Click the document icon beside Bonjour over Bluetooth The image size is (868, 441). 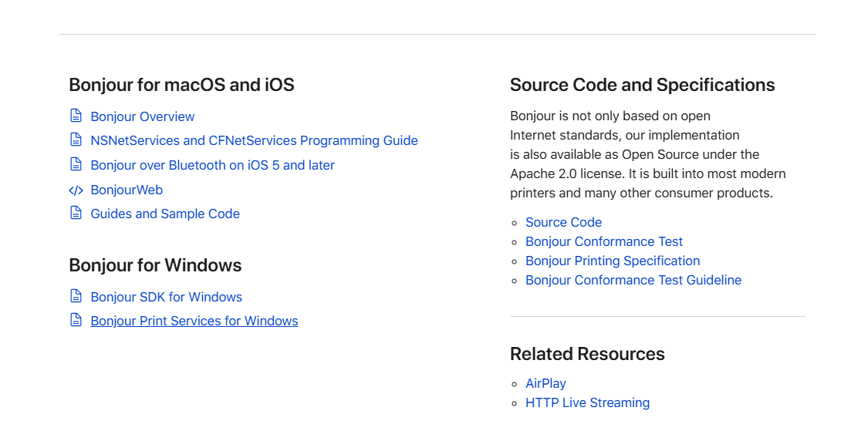(76, 164)
